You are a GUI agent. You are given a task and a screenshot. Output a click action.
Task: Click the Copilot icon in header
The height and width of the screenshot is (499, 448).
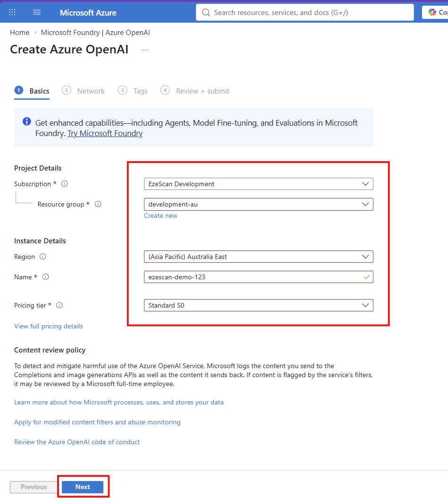coord(432,12)
